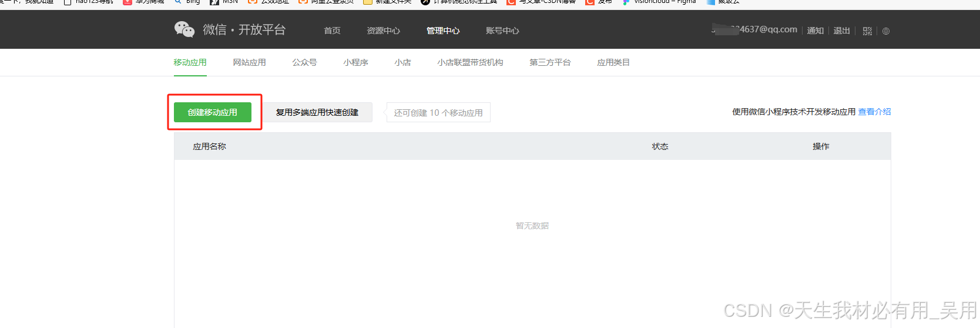Go to 首页 in top navigation

[332, 31]
